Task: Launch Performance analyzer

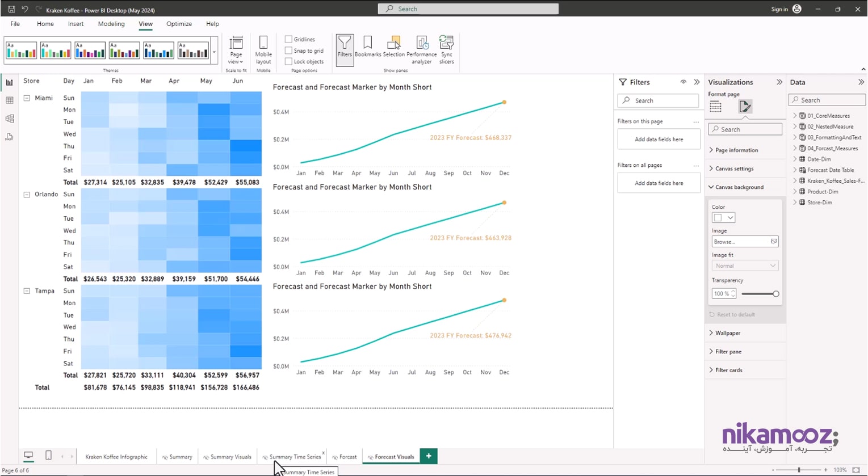Action: tap(422, 50)
